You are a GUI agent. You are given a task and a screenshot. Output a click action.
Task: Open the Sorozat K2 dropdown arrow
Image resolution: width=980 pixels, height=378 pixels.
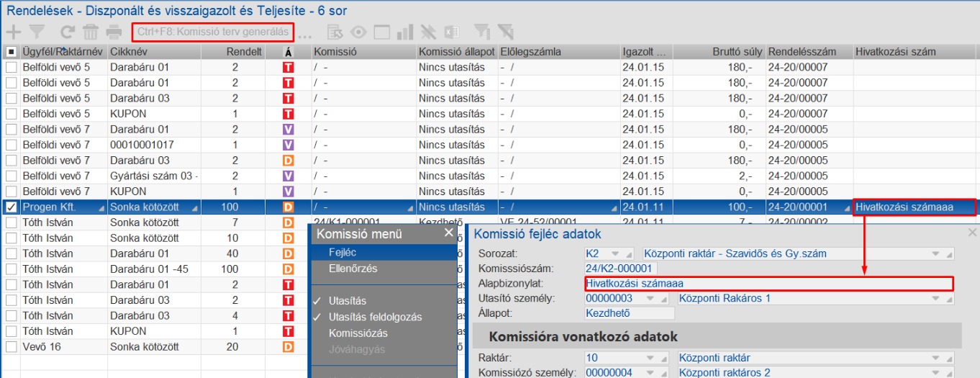[615, 253]
